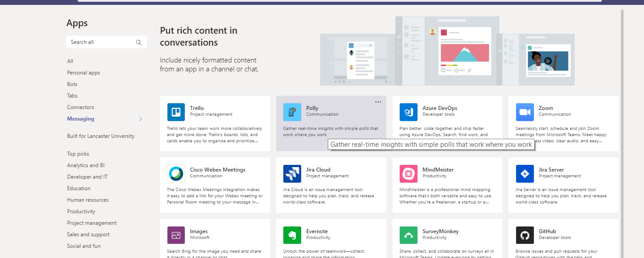
Task: Click the GitHub app icon
Action: [x=525, y=235]
